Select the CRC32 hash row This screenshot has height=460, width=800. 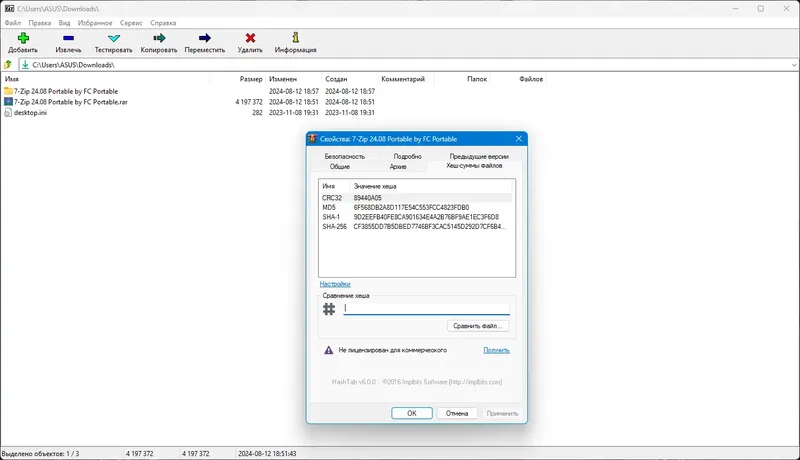pyautogui.click(x=416, y=198)
